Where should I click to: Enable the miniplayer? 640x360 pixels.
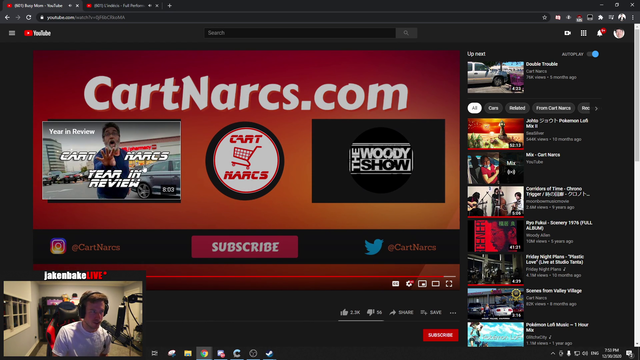(422, 284)
